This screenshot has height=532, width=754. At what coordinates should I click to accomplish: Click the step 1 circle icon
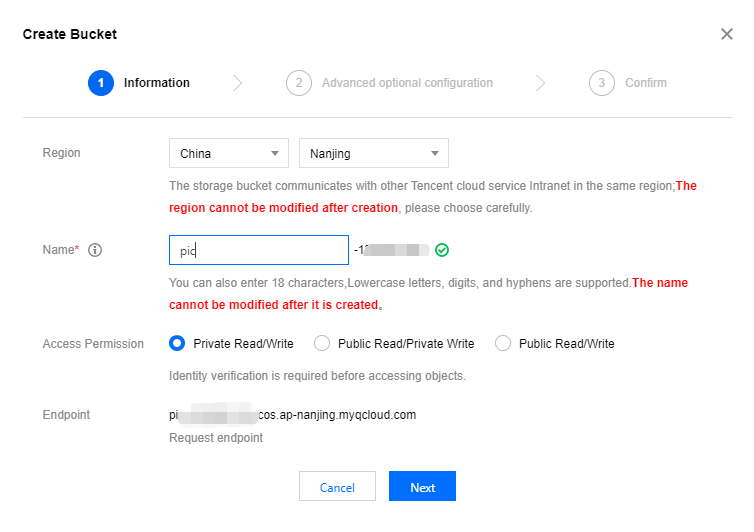(x=101, y=83)
